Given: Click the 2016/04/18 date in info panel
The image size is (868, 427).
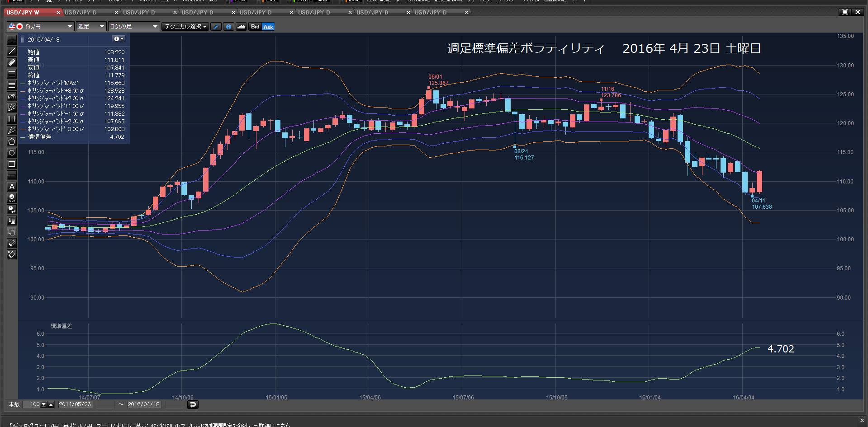Looking at the screenshot, I should 43,40.
